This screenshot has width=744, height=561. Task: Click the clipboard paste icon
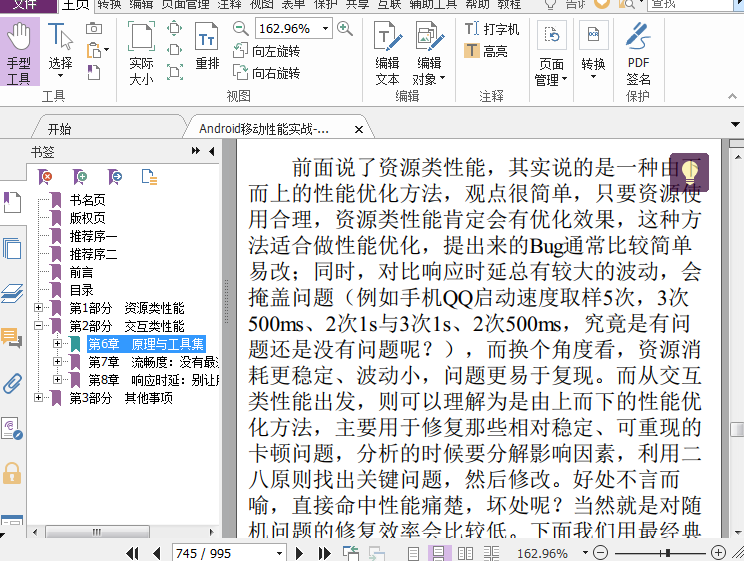tap(94, 50)
